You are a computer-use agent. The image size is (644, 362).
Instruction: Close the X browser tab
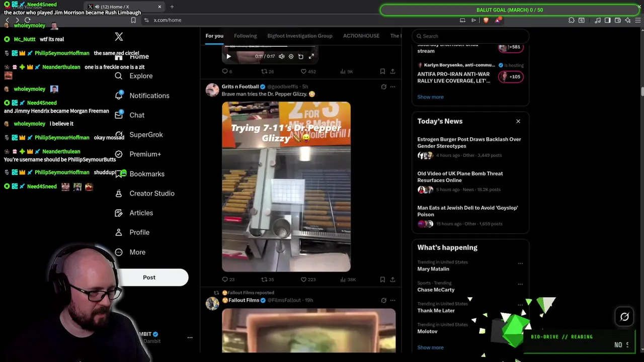click(x=159, y=7)
